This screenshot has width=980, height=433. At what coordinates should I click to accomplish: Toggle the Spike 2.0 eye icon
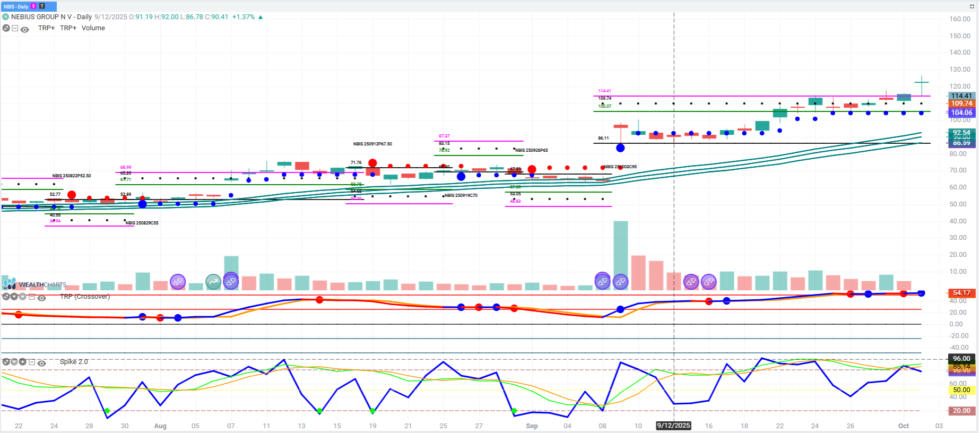coord(41,363)
